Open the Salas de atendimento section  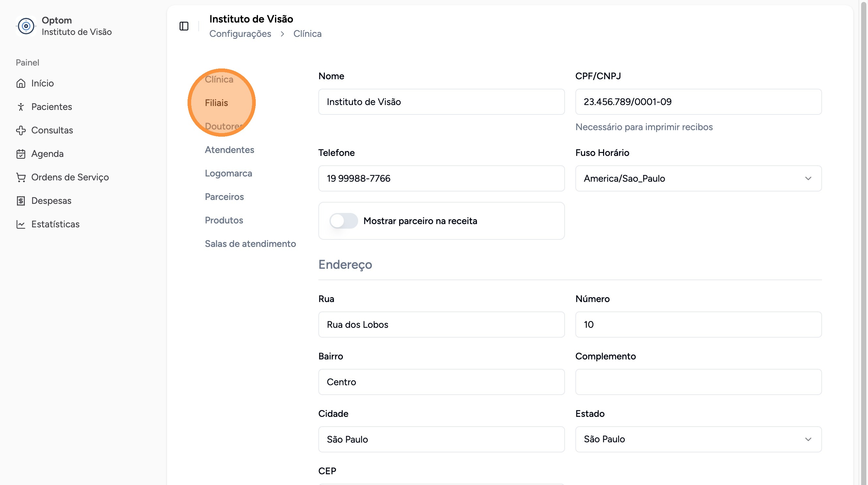pyautogui.click(x=251, y=244)
